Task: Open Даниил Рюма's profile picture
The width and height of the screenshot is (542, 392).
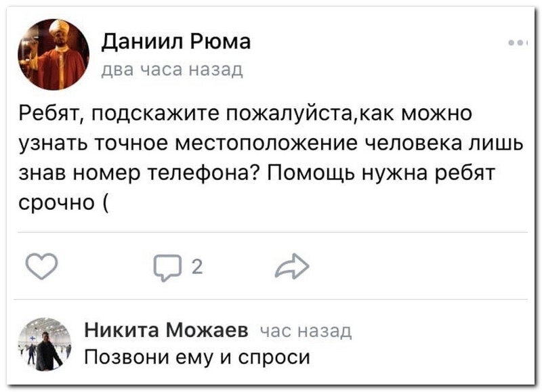Action: [54, 54]
